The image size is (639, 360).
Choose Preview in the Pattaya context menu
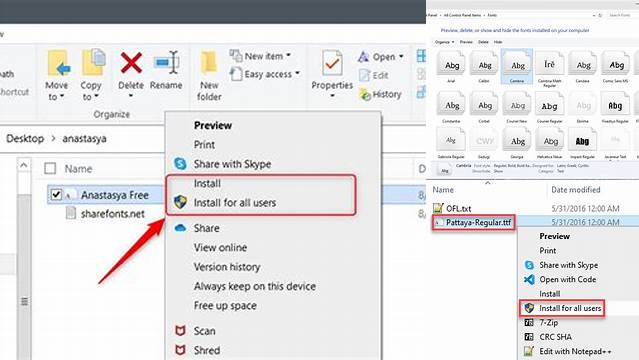coord(554,236)
